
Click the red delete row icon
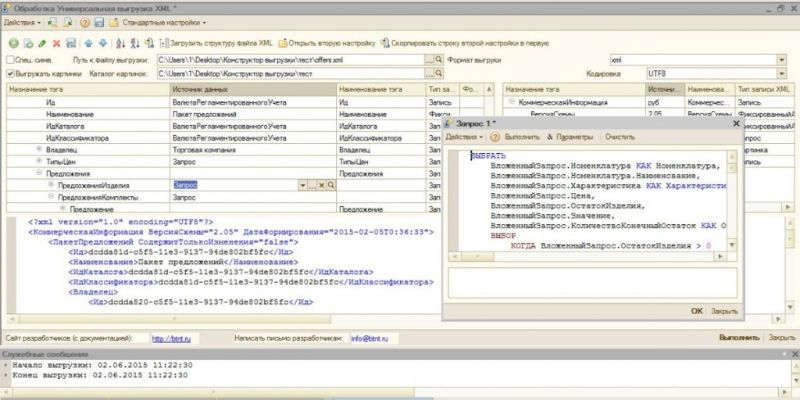[56, 43]
